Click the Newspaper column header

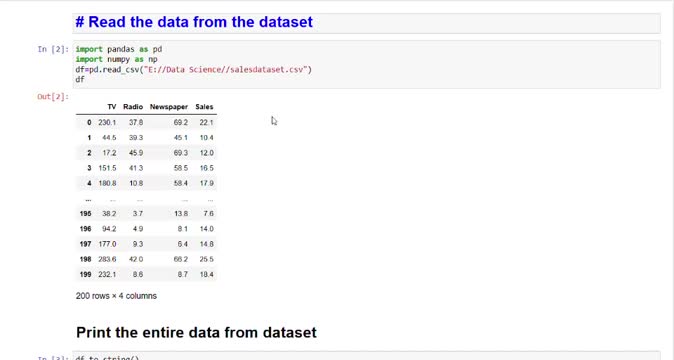click(x=168, y=107)
